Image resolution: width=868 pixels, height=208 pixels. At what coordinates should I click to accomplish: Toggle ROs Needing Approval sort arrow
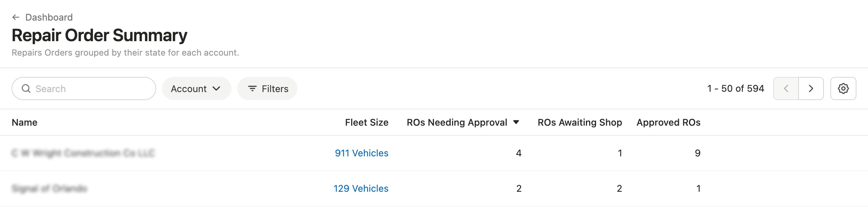click(516, 122)
